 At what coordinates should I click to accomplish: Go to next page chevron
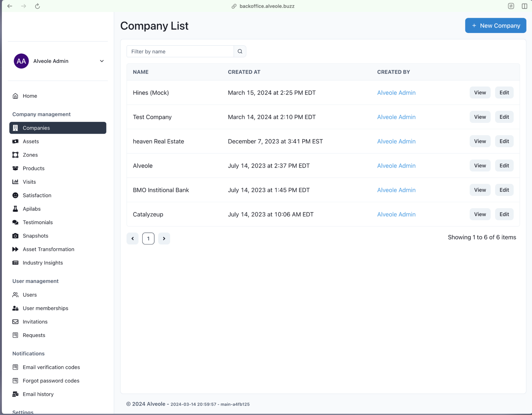pos(164,239)
